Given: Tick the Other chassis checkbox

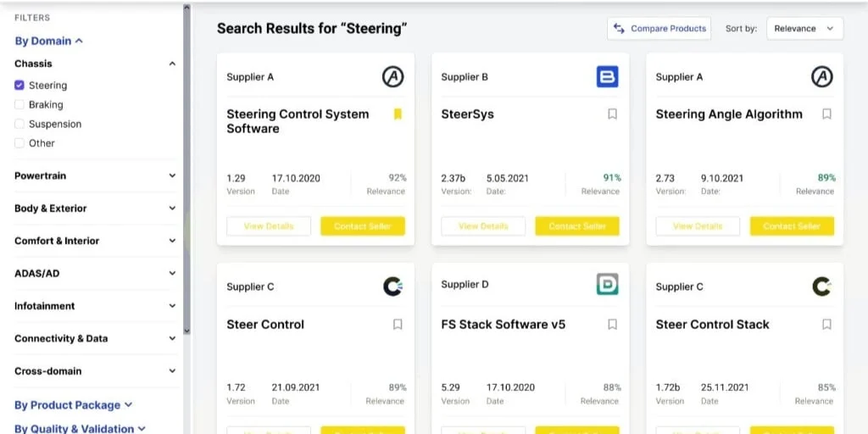Looking at the screenshot, I should point(19,143).
